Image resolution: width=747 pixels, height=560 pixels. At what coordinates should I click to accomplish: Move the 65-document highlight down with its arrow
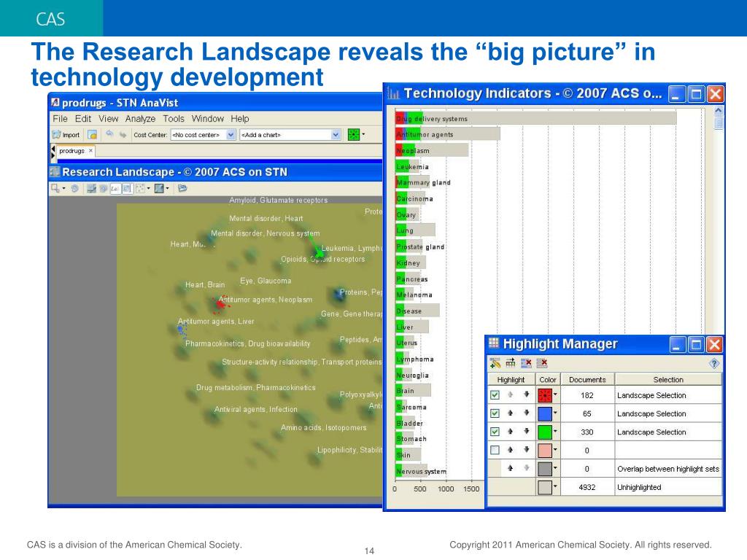(x=527, y=413)
